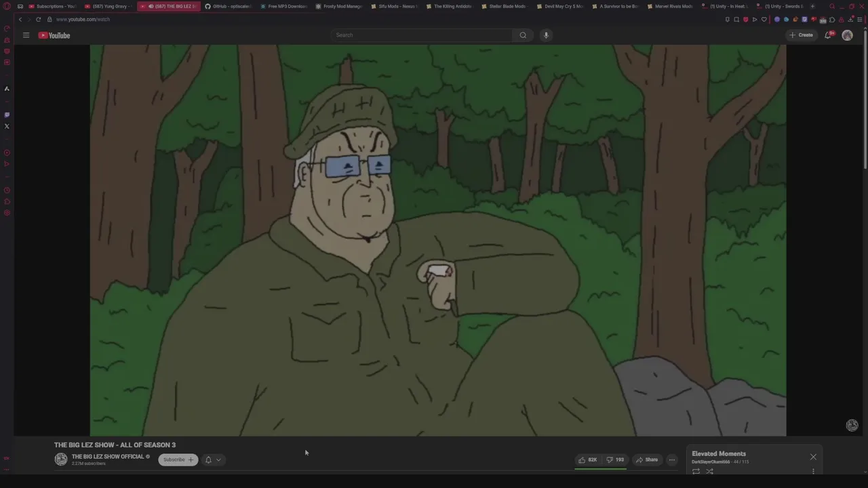Switch to A Survivor to be Born tab
Viewport: 868px width, 488px height.
615,6
